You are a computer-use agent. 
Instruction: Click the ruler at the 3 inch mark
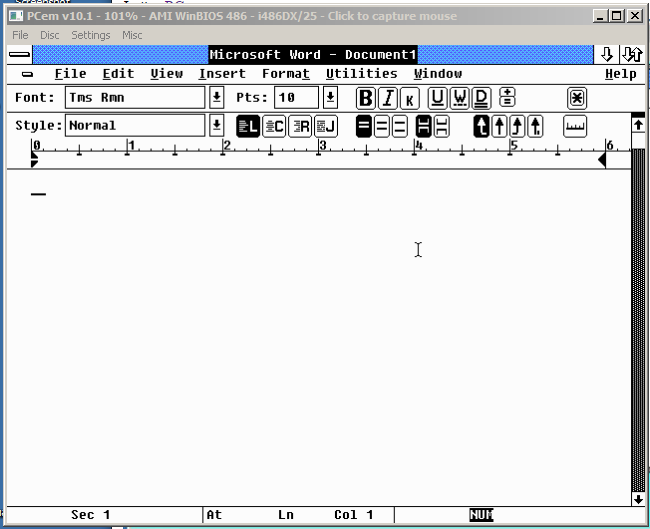pos(318,149)
